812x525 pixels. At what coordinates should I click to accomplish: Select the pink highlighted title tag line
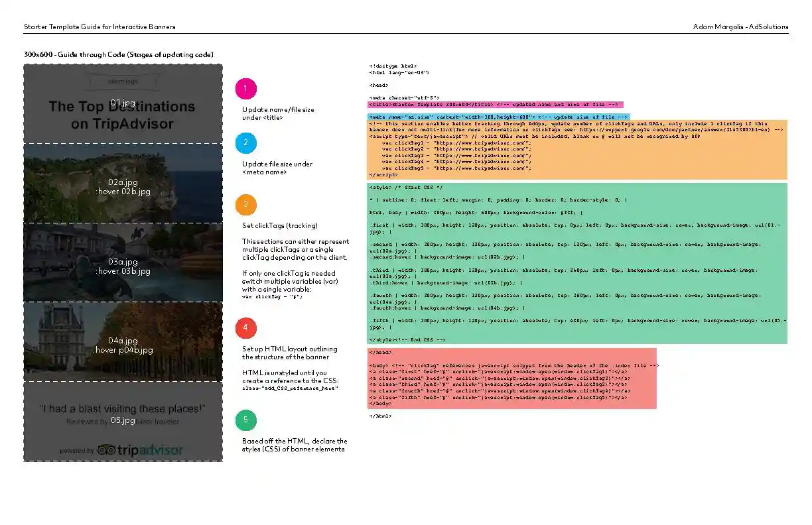coord(494,104)
